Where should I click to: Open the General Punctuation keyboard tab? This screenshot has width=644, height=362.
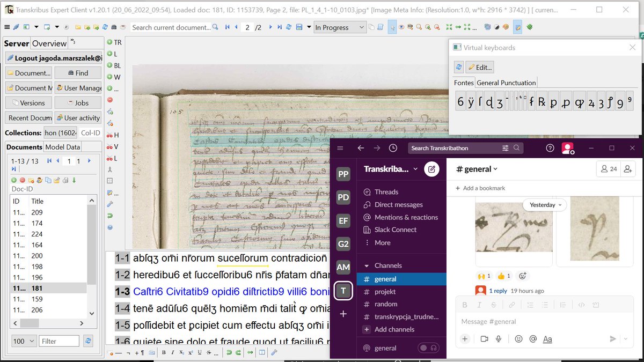pyautogui.click(x=506, y=83)
